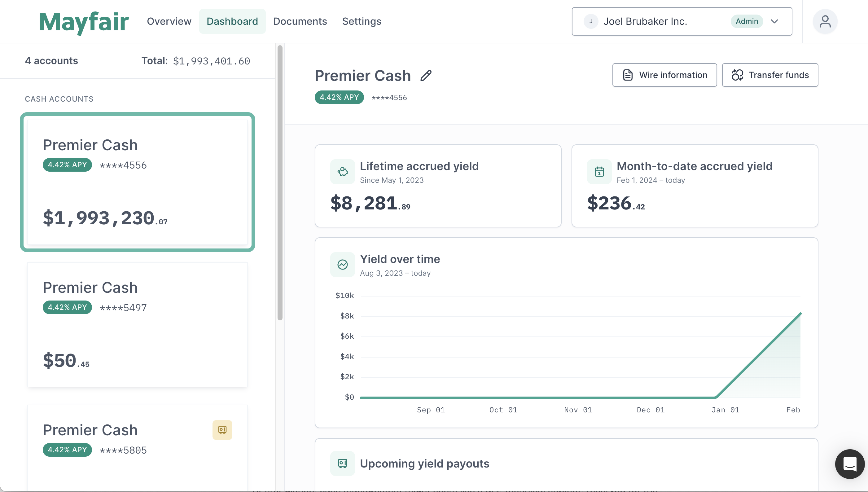Click the total balance $1,993,401.60
The width and height of the screenshot is (868, 492).
point(212,61)
